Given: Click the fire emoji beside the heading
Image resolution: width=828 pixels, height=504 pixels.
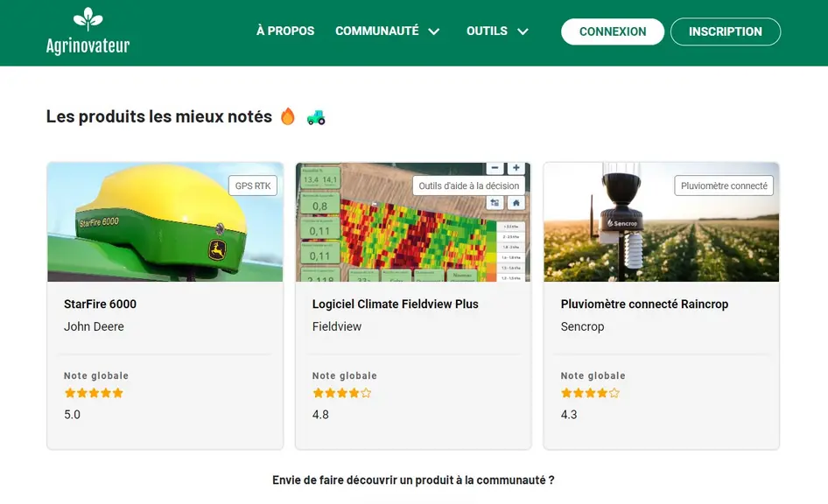Looking at the screenshot, I should click(288, 116).
